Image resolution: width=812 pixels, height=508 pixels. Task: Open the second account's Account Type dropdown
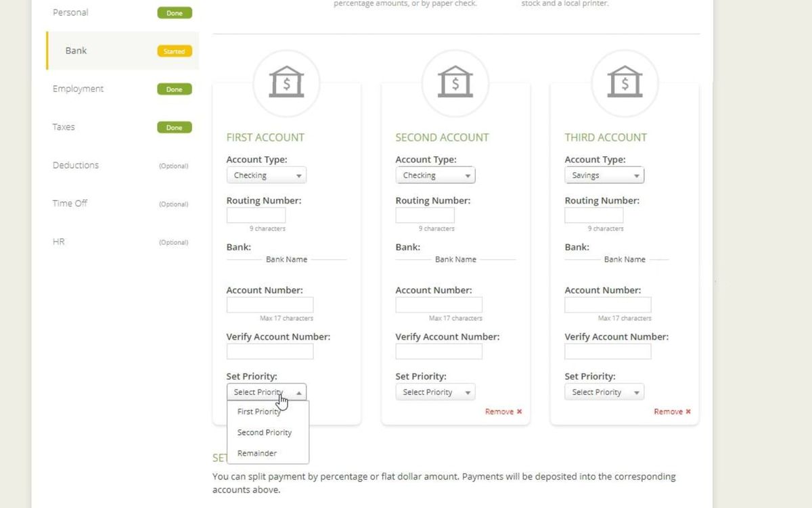pyautogui.click(x=435, y=175)
